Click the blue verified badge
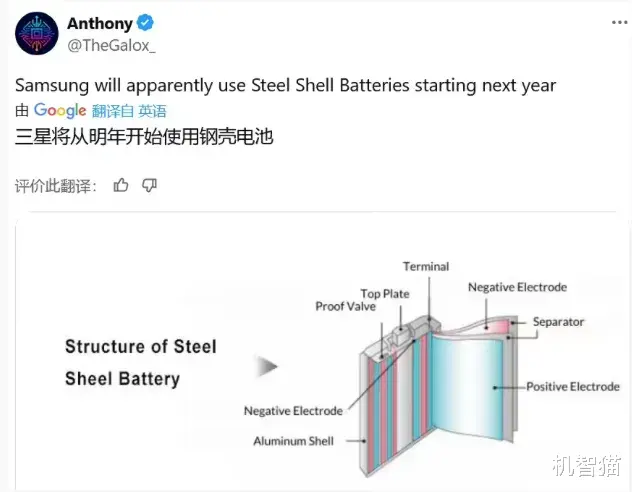This screenshot has height=492, width=632. point(144,23)
